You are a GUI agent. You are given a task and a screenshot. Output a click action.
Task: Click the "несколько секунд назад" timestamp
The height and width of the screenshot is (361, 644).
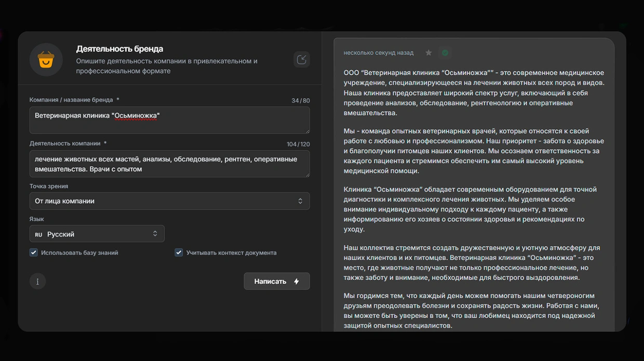coord(378,53)
